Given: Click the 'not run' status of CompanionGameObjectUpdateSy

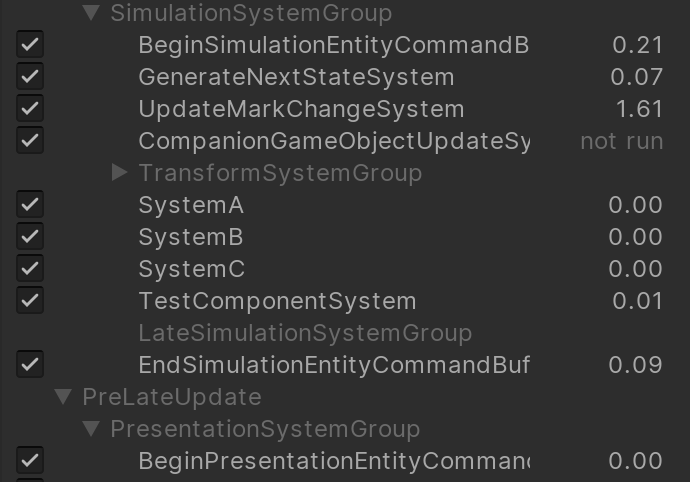Looking at the screenshot, I should (621, 141).
